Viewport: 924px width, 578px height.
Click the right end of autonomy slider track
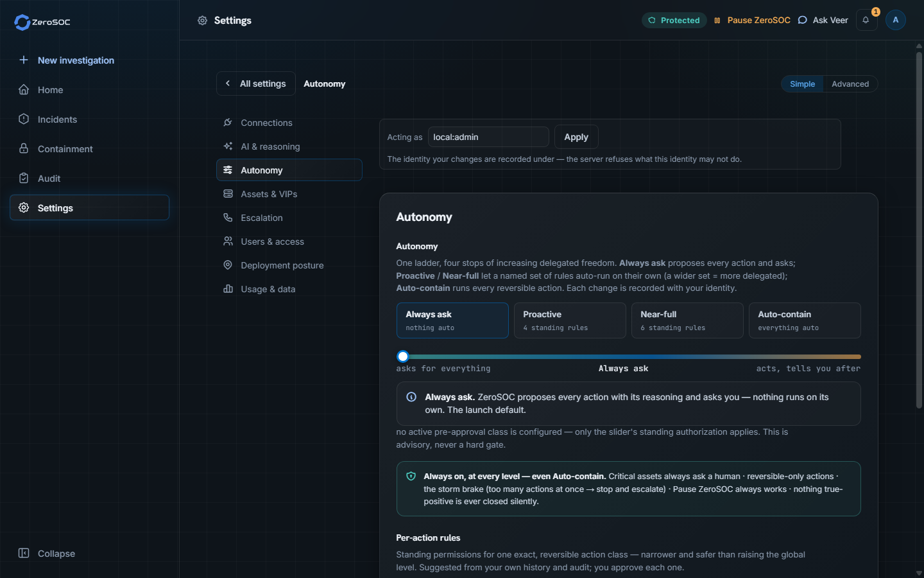point(859,356)
